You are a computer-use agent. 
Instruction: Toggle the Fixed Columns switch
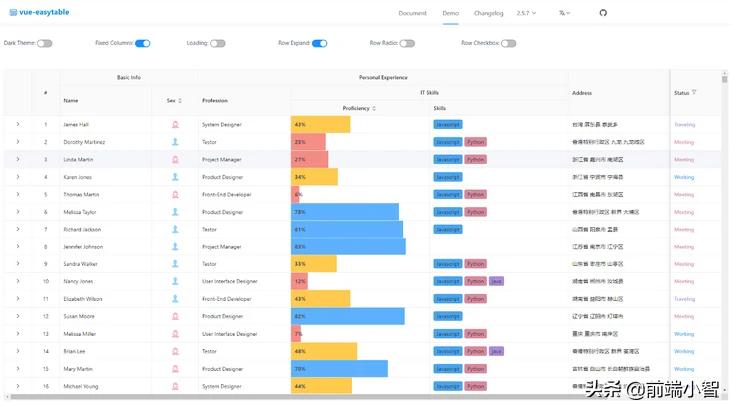[143, 43]
